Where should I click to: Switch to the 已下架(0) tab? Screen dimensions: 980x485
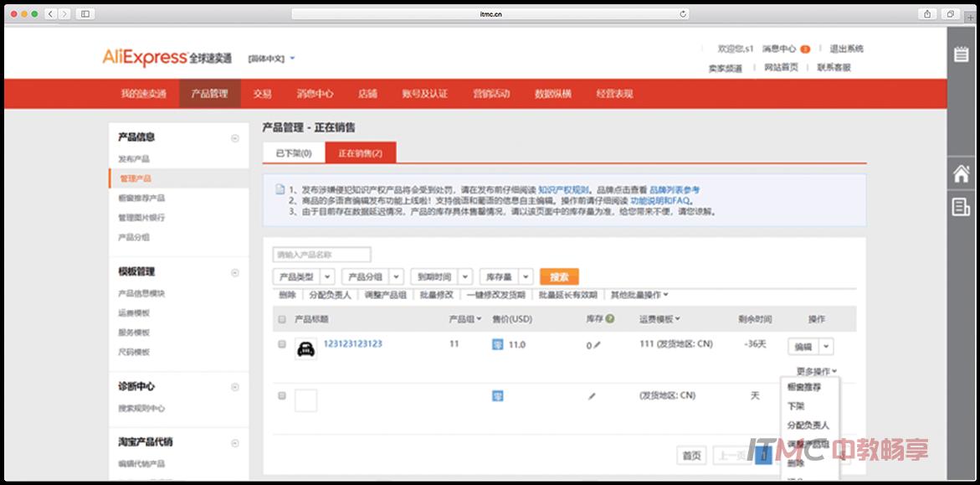tap(293, 153)
